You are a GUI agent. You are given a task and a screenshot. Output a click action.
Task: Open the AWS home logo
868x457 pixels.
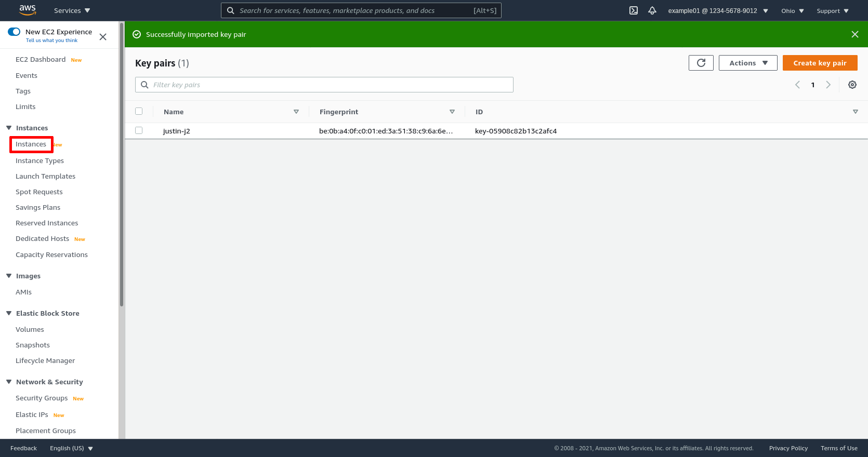(28, 10)
